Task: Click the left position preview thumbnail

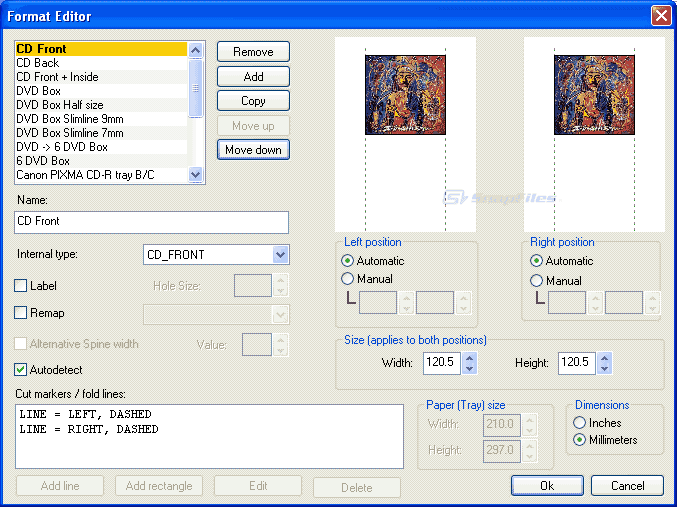Action: [x=405, y=95]
